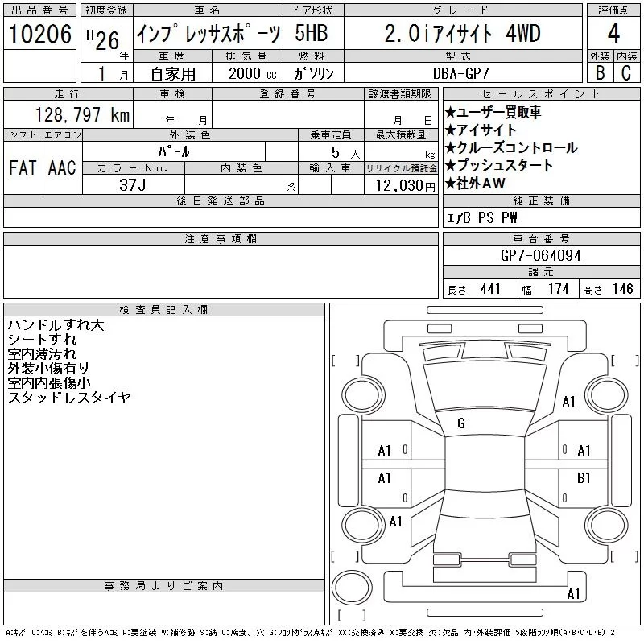Viewport: 644px width, 644px height.
Task: Click chassis number GP7-064094
Action: click(x=541, y=256)
